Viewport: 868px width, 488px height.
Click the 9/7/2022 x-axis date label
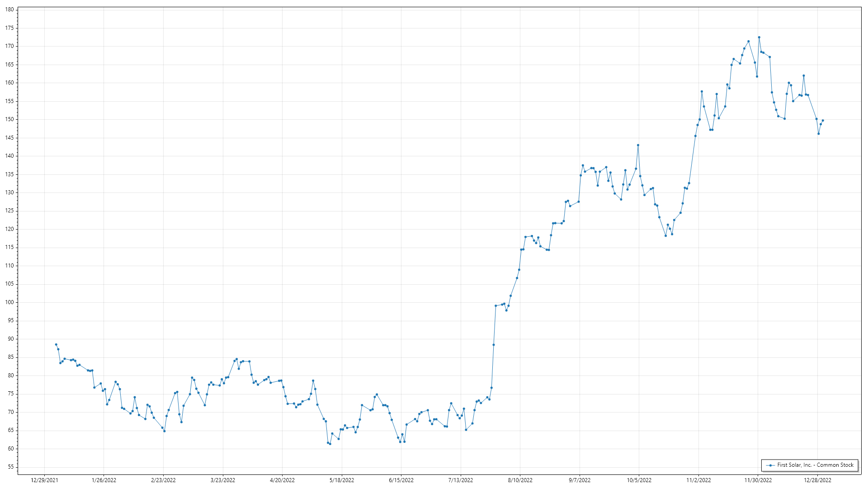pyautogui.click(x=580, y=480)
